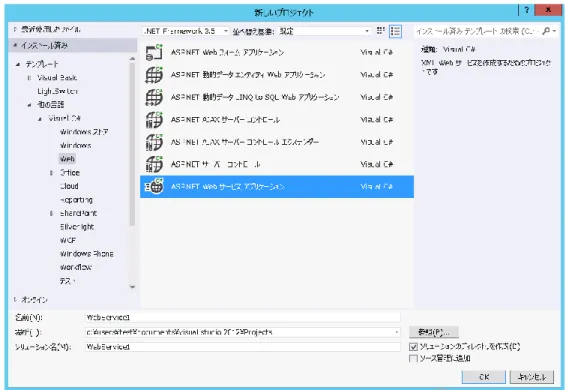Image resolution: width=569 pixels, height=390 pixels.
Task: Expand the recent files section
Action: pos(15,29)
